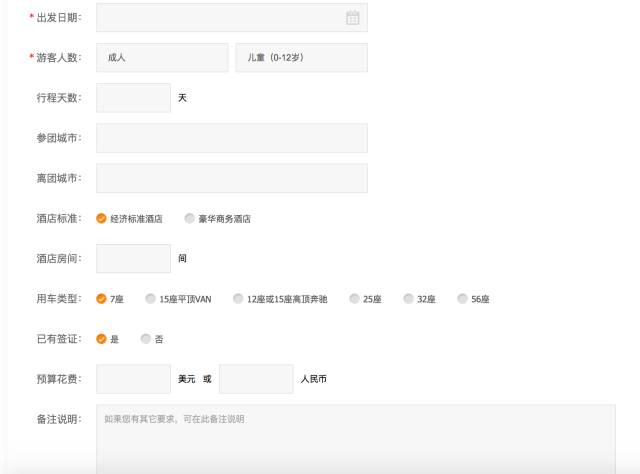Image resolution: width=640 pixels, height=474 pixels.
Task: Click the 参团城市 input field
Action: 232,138
